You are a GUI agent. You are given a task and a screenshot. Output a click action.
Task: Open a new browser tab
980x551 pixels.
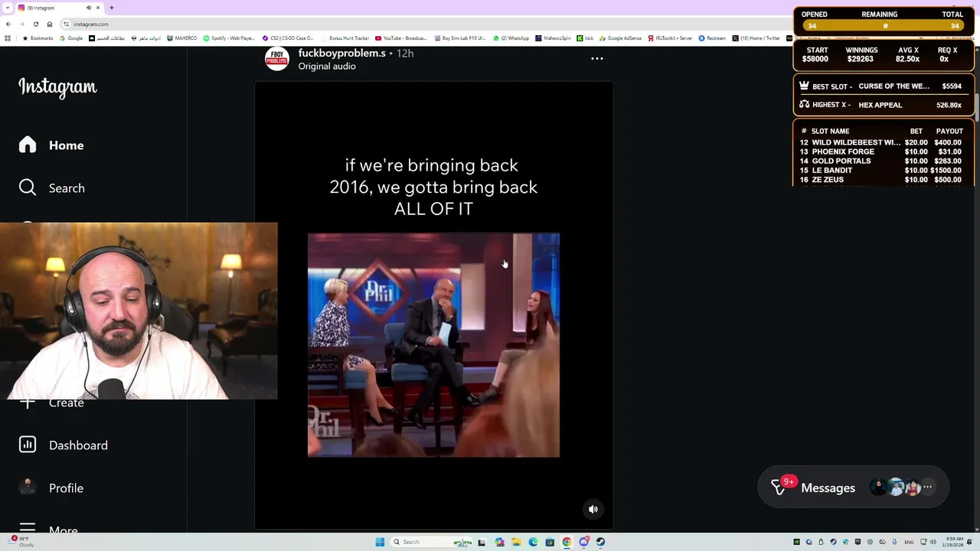(x=112, y=8)
